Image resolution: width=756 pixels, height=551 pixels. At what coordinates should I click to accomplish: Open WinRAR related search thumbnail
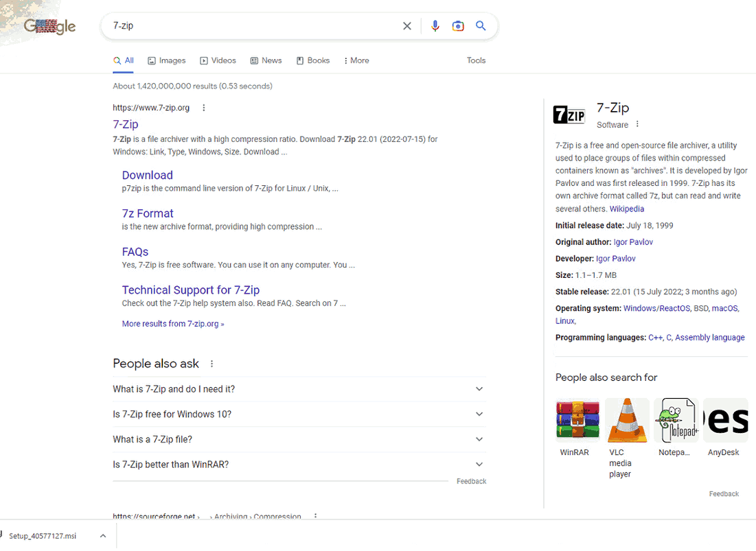[x=577, y=421]
